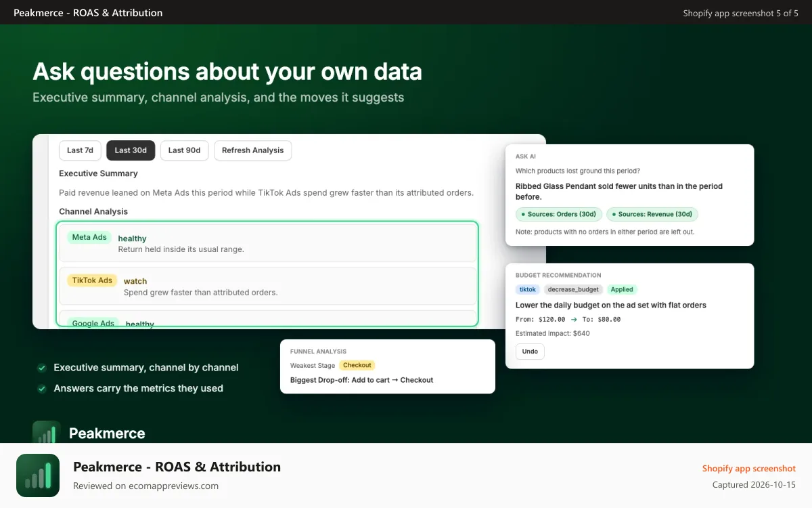
Task: Click the 'Ask questions about your own data' headline
Action: click(227, 71)
